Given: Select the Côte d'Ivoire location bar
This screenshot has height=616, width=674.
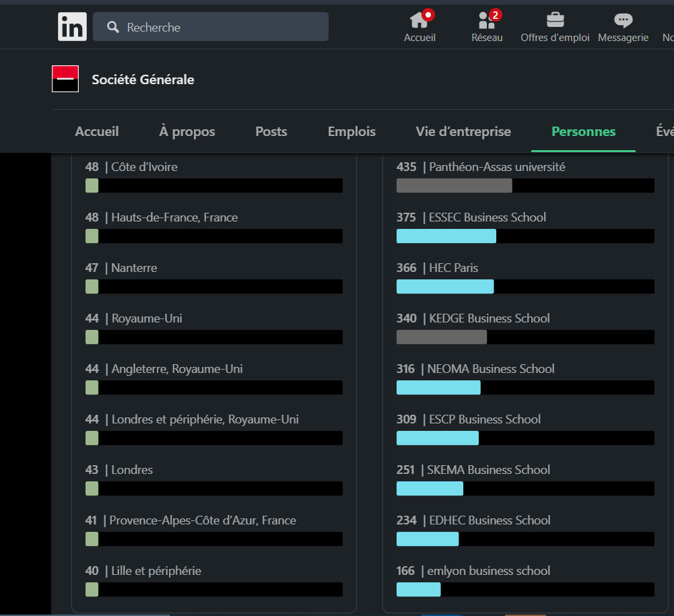Looking at the screenshot, I should (214, 186).
